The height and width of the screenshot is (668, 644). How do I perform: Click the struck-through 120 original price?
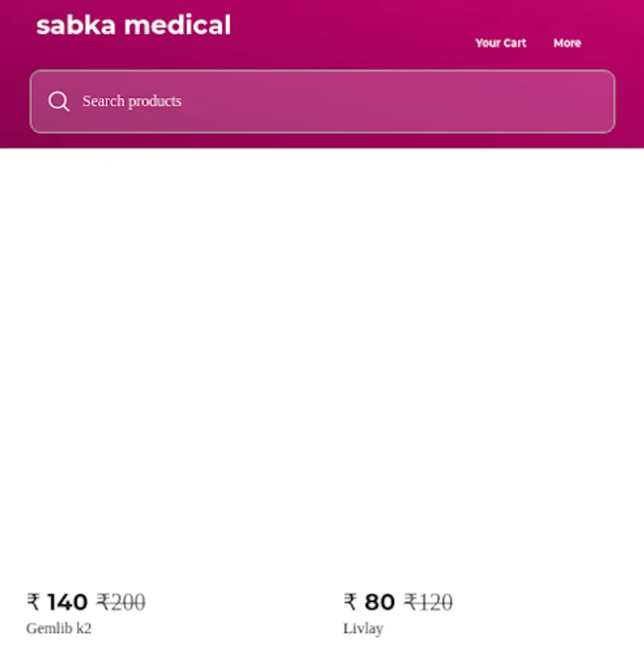[435, 602]
